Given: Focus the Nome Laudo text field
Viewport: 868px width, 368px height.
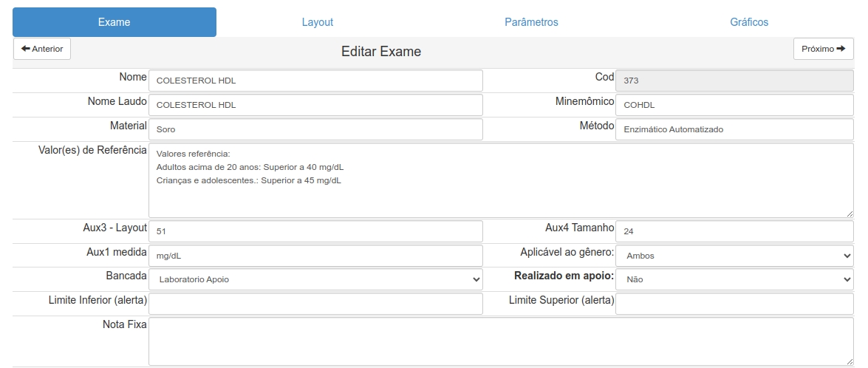Looking at the screenshot, I should coord(315,105).
